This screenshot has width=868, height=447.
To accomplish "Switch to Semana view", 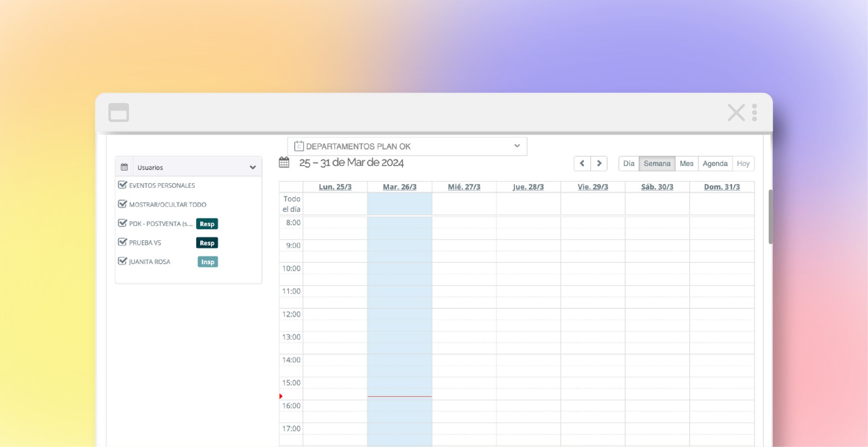I will point(657,164).
